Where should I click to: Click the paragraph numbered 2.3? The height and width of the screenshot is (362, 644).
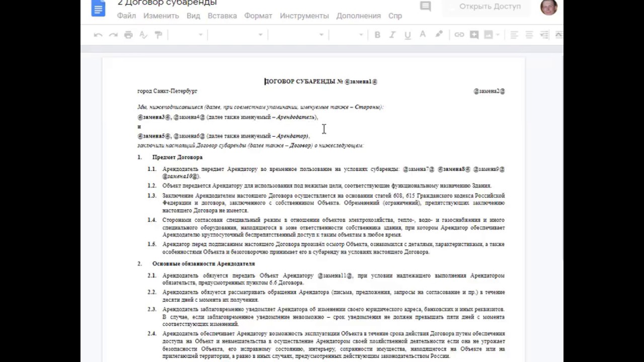tap(333, 317)
